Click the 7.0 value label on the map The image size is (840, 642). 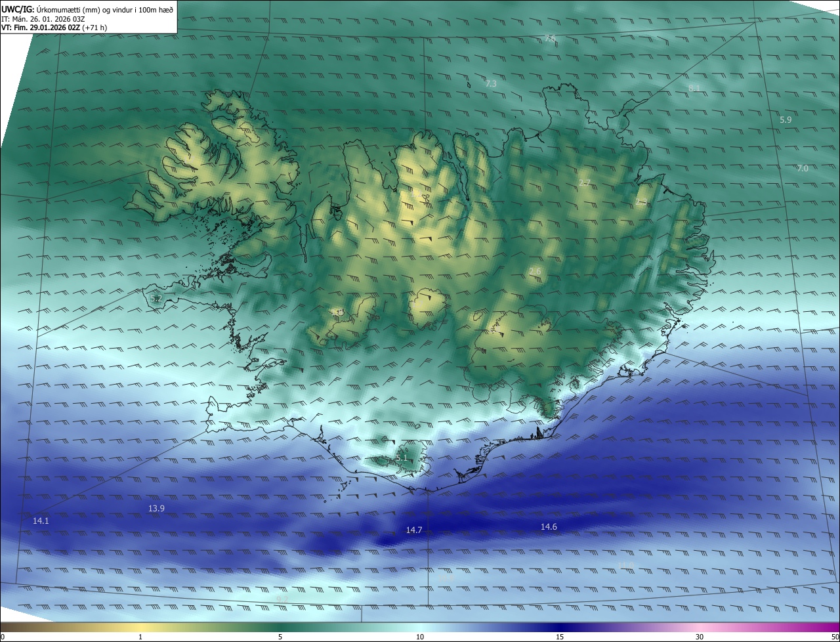click(803, 169)
